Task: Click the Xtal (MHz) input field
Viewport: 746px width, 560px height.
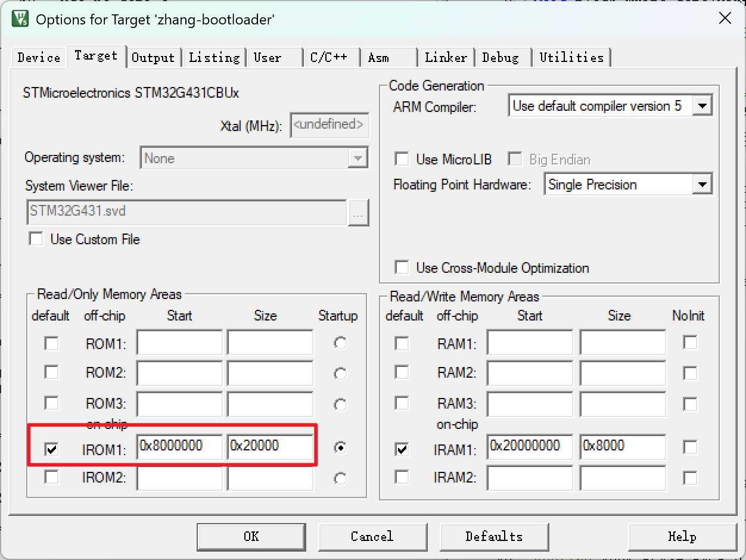Action: (330, 126)
